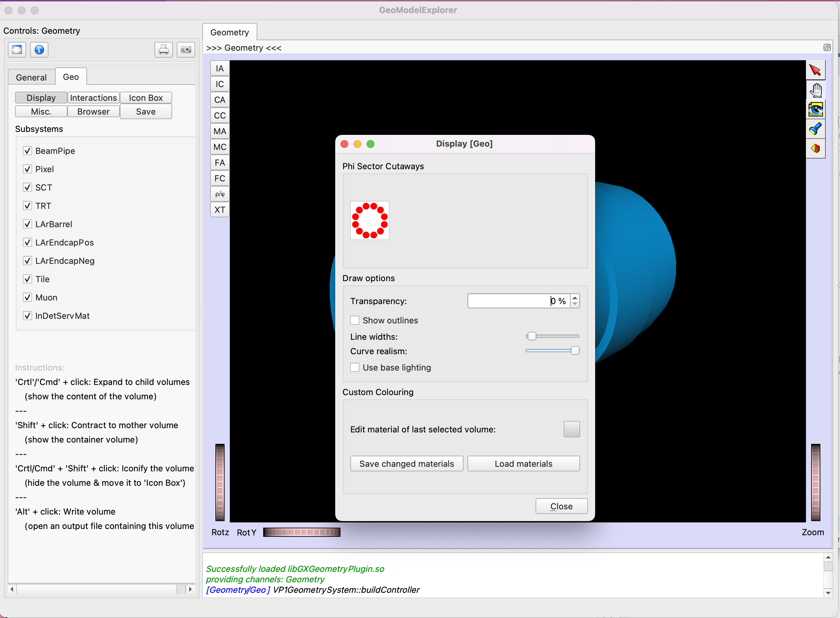Disable the LArEndcapPos subsystem
This screenshot has height=618, width=840.
[x=27, y=243]
